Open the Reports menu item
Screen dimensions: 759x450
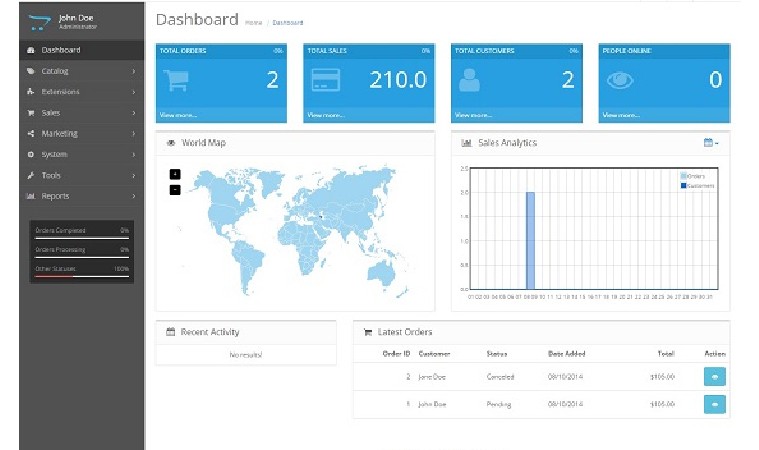81,196
